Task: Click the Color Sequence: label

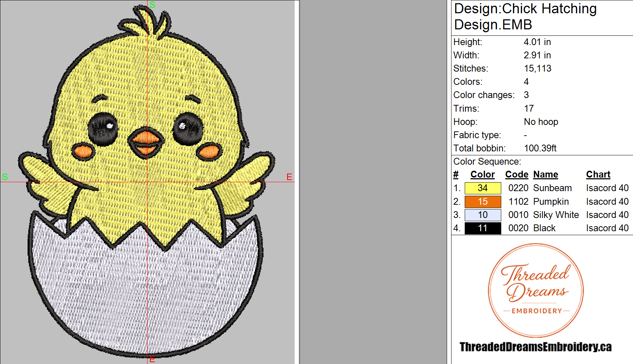Action: click(487, 161)
